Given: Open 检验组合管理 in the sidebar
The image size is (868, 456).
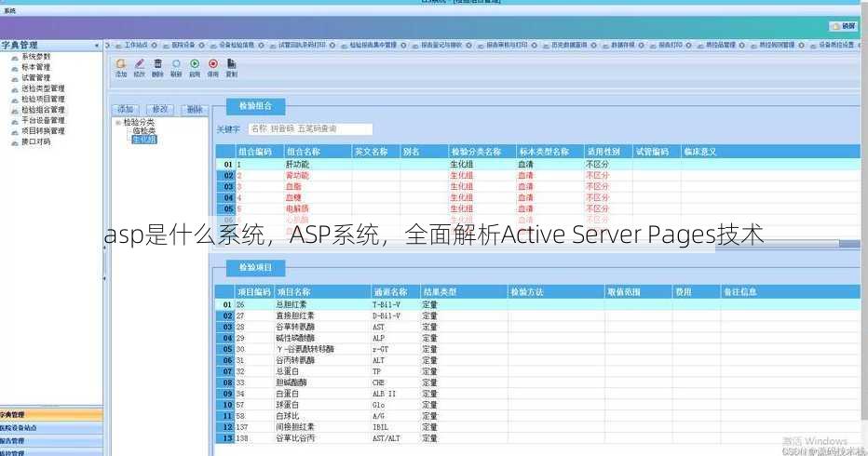Looking at the screenshot, I should pos(43,110).
